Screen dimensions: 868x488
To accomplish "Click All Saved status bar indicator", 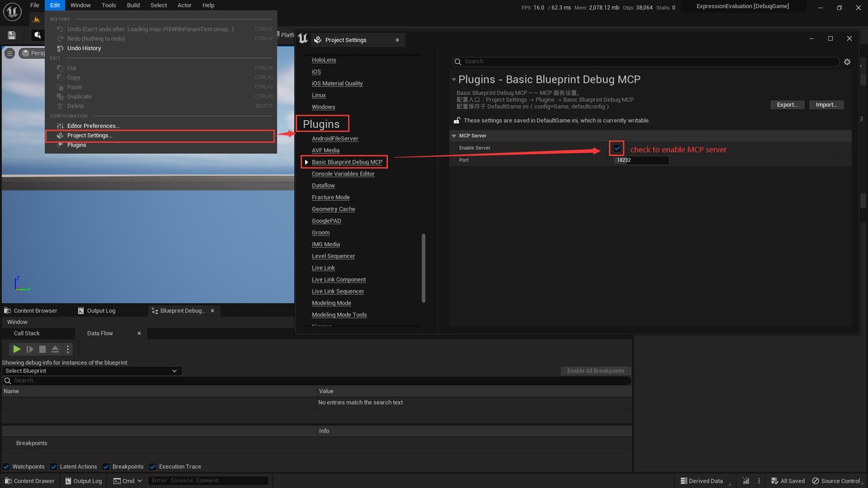I will 787,481.
